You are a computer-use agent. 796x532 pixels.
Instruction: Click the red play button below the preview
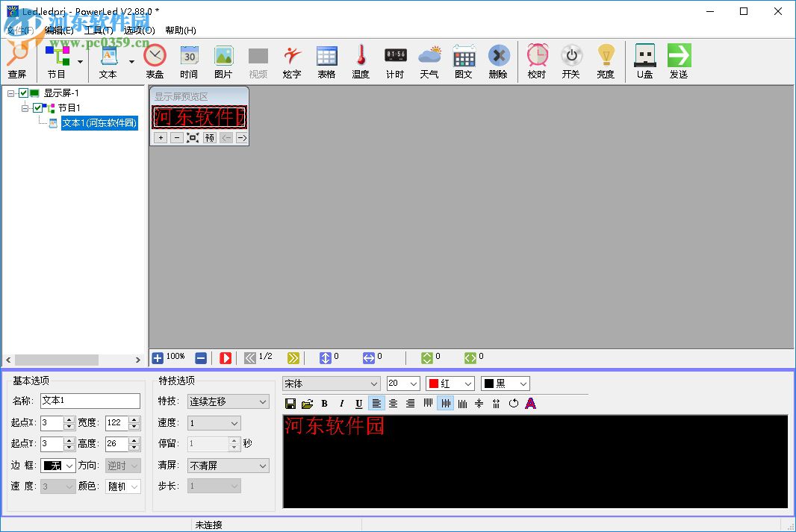[x=226, y=357]
